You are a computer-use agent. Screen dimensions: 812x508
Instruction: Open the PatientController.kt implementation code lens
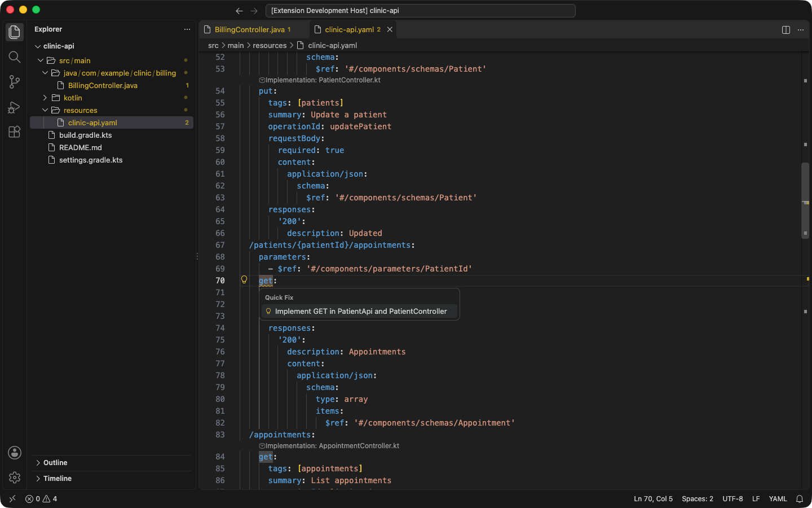click(320, 80)
